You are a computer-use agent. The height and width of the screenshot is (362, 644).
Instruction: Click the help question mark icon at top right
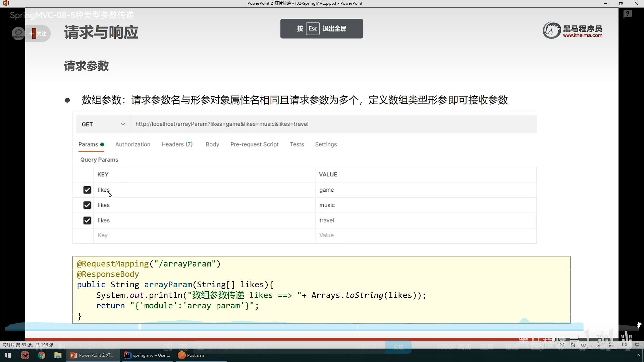point(628,14)
